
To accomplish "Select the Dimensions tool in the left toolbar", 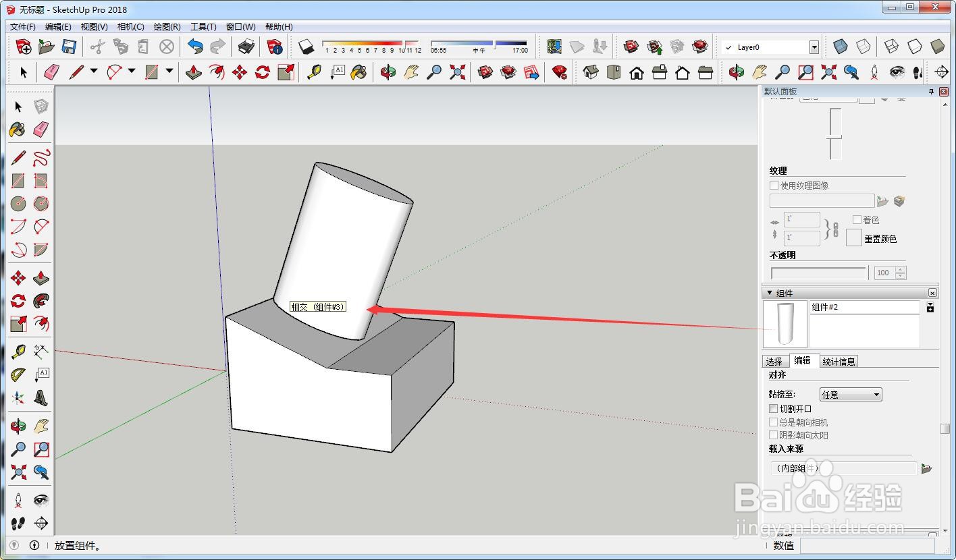I will [41, 352].
